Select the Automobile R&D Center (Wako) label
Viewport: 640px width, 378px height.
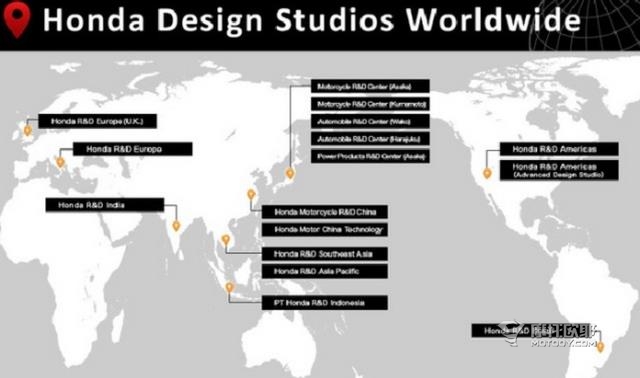[x=370, y=122]
